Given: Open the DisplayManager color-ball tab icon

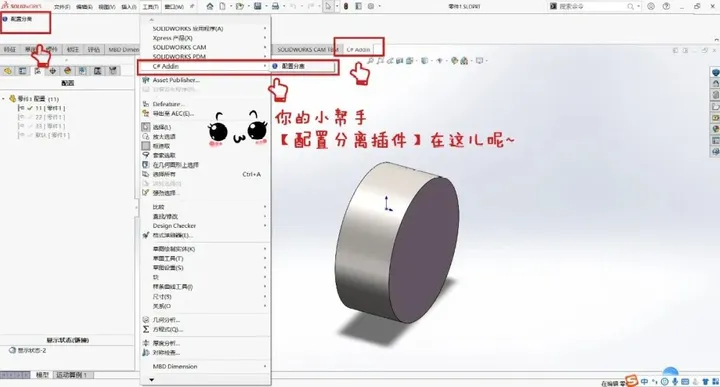Looking at the screenshot, I should 68,71.
